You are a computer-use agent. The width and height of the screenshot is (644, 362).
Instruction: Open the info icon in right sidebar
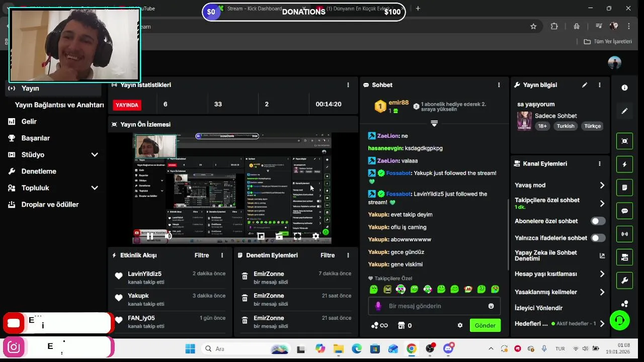click(624, 87)
